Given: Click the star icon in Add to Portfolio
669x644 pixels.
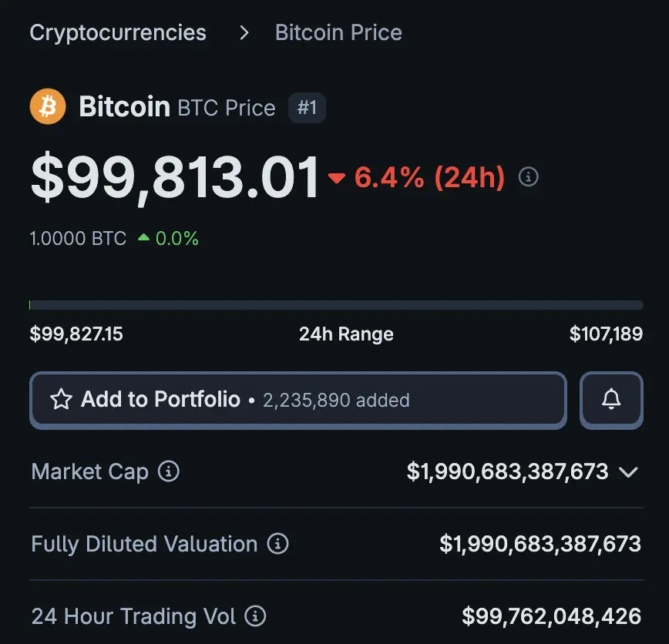Looking at the screenshot, I should coord(61,399).
